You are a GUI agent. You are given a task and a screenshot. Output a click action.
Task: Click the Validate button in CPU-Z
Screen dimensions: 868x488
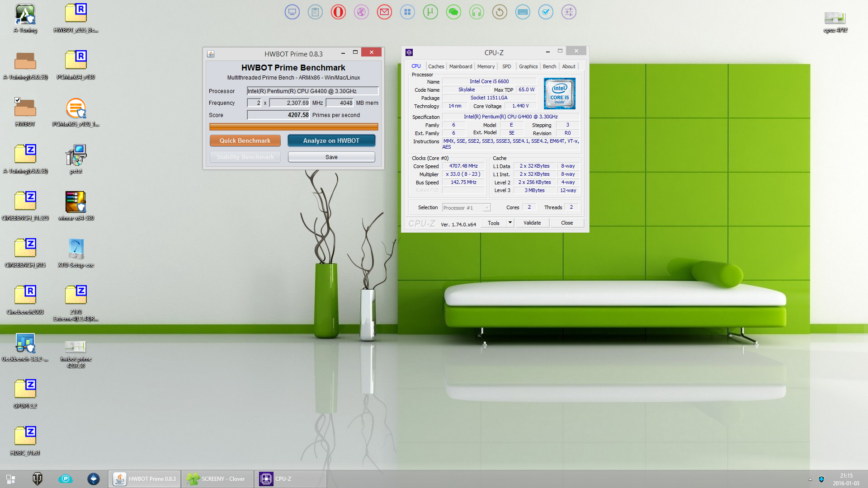pos(532,223)
